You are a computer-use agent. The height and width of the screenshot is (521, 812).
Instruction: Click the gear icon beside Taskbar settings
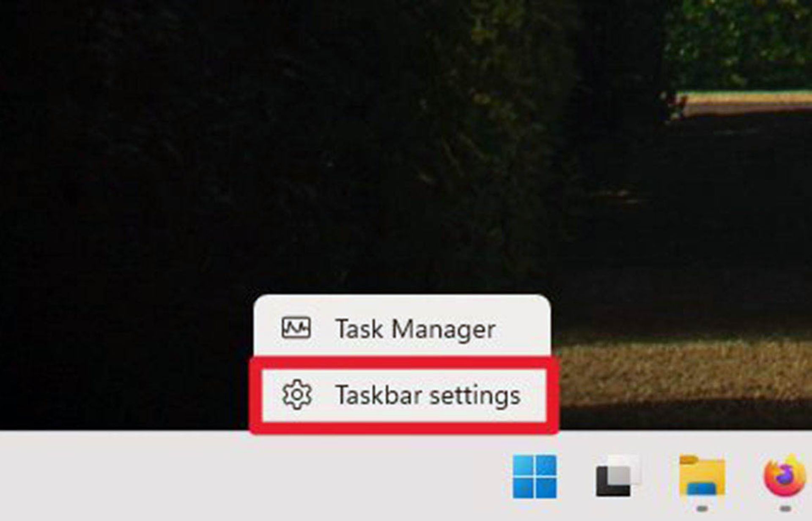297,395
